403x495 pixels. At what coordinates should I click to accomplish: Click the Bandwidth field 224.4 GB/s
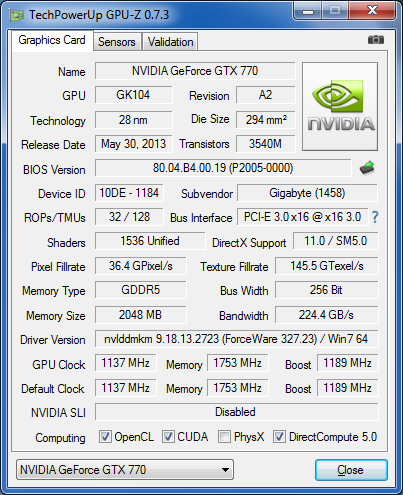(327, 315)
